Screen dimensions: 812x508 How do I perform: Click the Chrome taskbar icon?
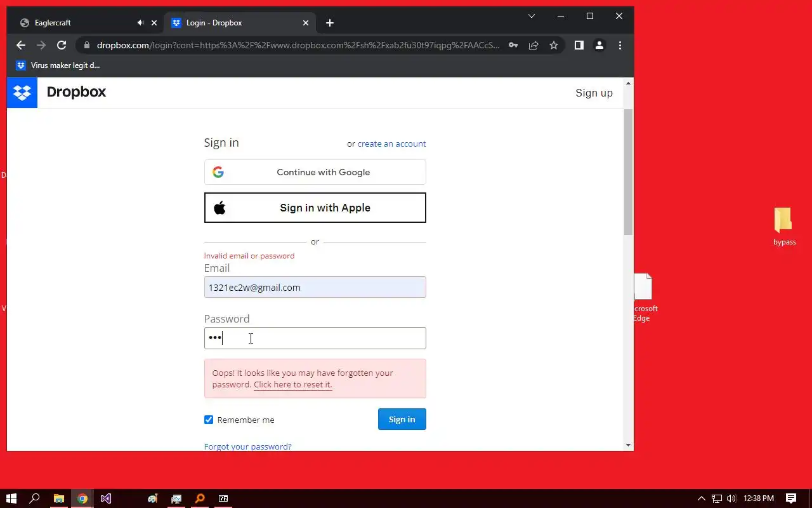[82, 498]
